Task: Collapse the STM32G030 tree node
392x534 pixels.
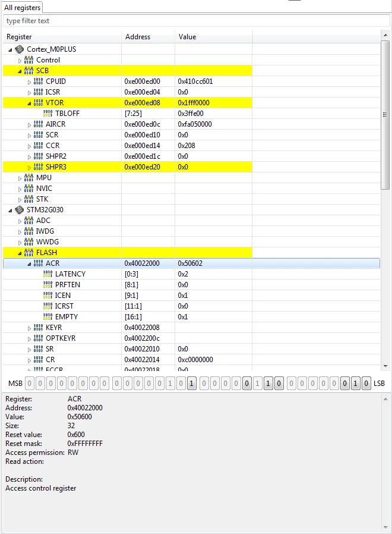Action: (10, 211)
